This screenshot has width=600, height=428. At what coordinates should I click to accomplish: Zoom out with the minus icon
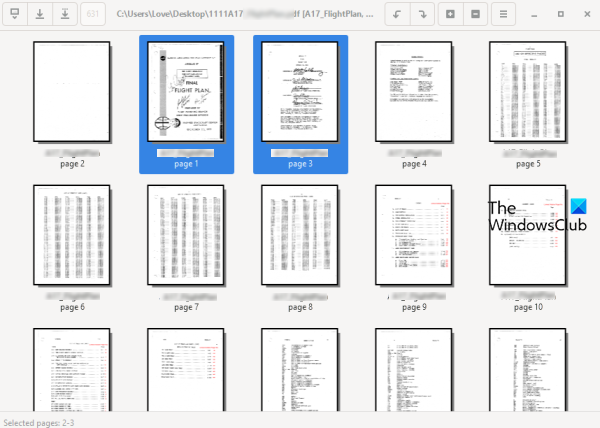click(x=475, y=14)
